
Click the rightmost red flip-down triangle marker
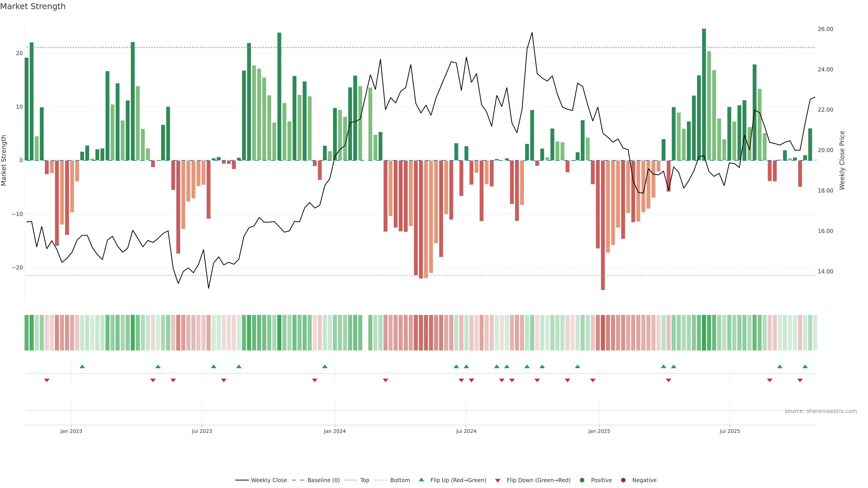(x=800, y=380)
